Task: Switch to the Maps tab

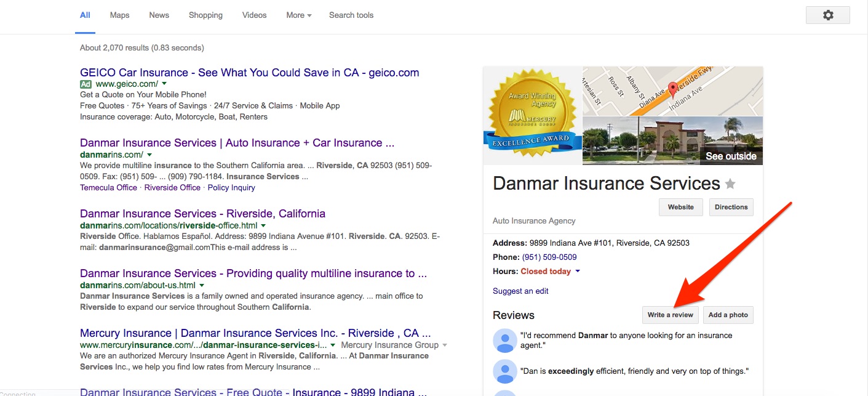Action: tap(119, 15)
